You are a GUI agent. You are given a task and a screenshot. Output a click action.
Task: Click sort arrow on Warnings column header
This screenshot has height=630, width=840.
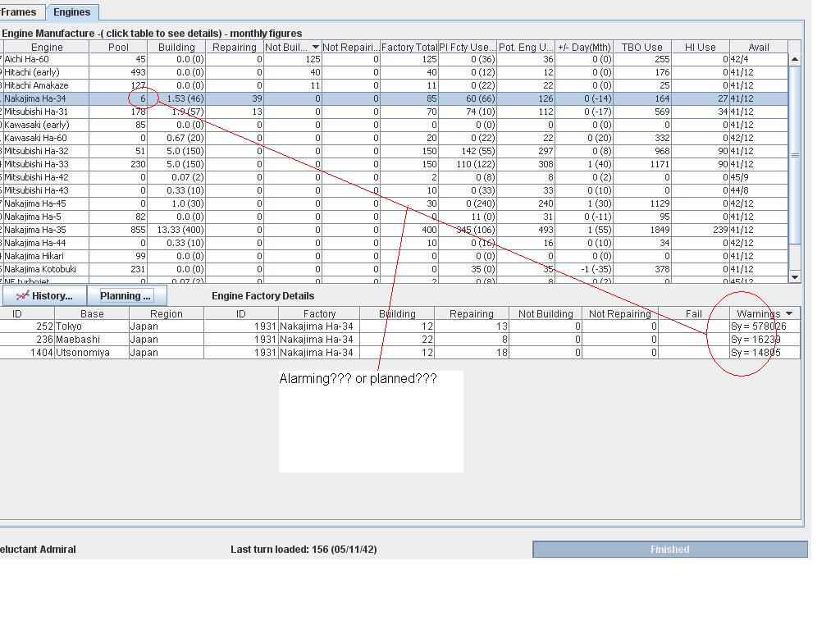click(788, 313)
